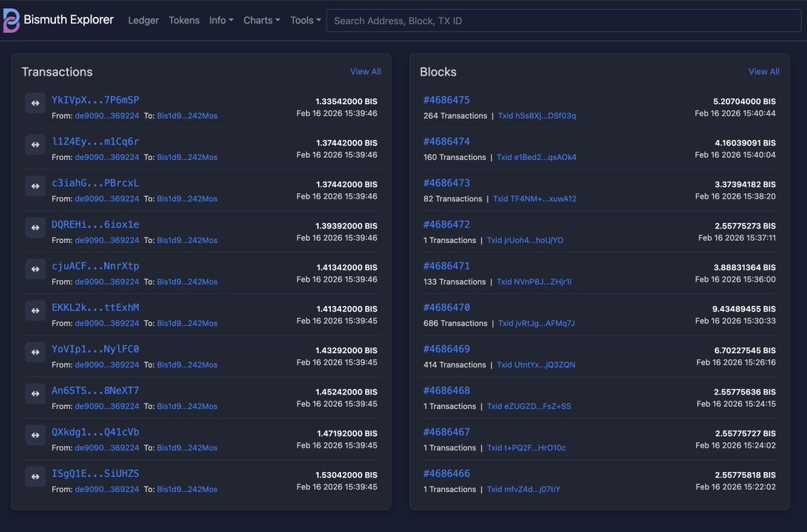Click To address Bis1d9...242Mos in YkIVpX row
Screen dimensions: 807x532
click(187, 116)
